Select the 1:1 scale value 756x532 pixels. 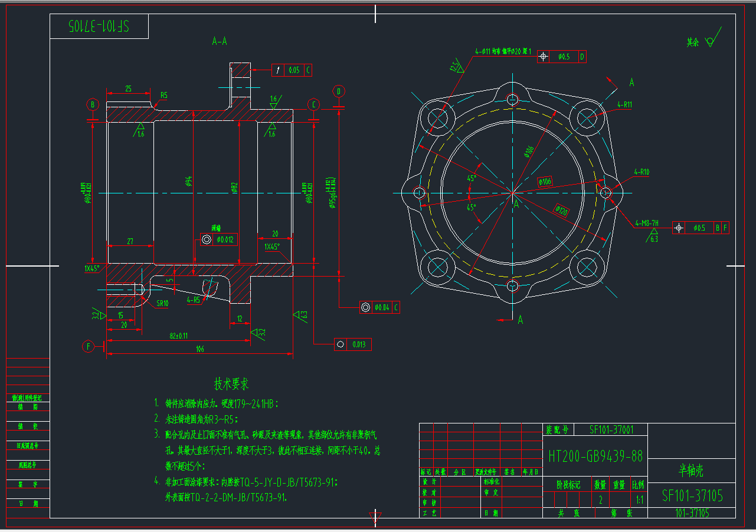coord(640,500)
